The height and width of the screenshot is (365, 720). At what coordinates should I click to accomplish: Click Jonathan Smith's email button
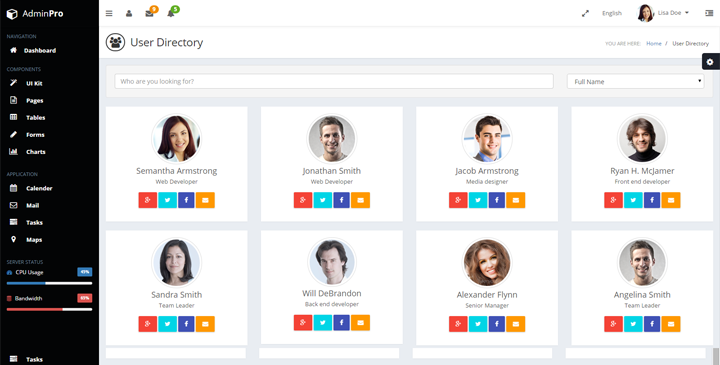360,200
